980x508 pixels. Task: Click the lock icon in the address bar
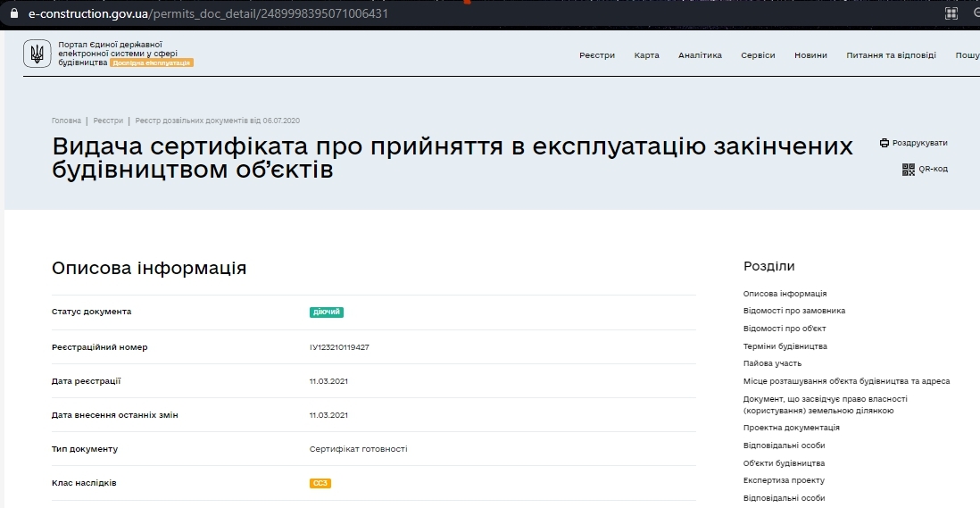(x=13, y=13)
